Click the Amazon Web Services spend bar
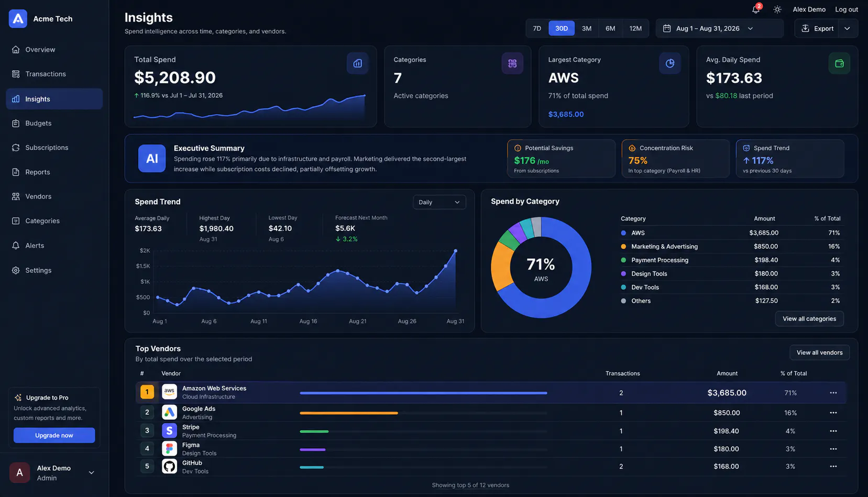Screen dimensions: 868x497 pyautogui.click(x=423, y=393)
